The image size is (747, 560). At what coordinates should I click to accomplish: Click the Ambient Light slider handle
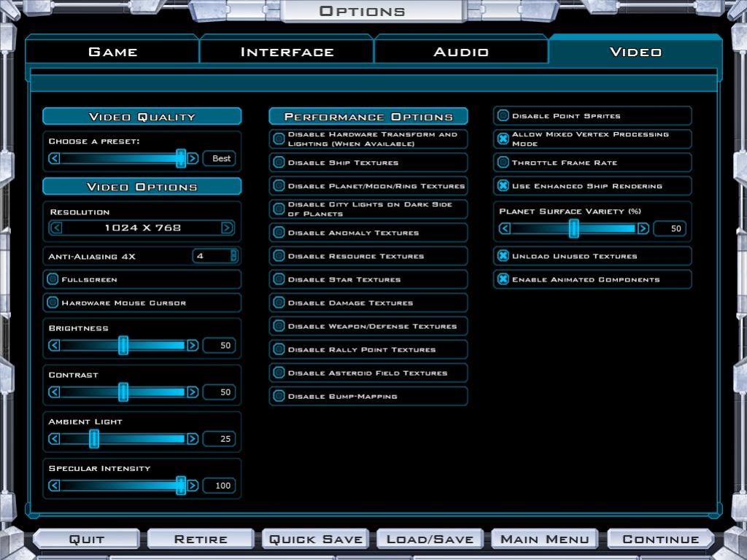[x=94, y=438]
